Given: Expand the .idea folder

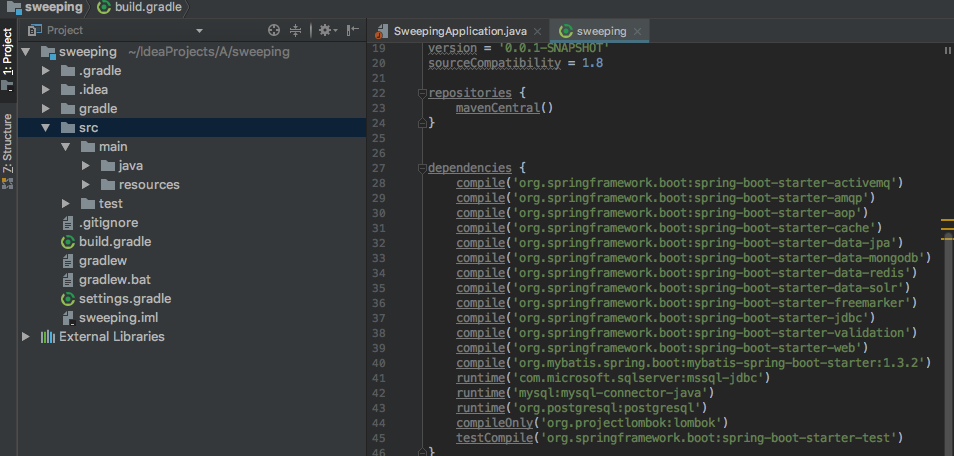Looking at the screenshot, I should coord(45,90).
